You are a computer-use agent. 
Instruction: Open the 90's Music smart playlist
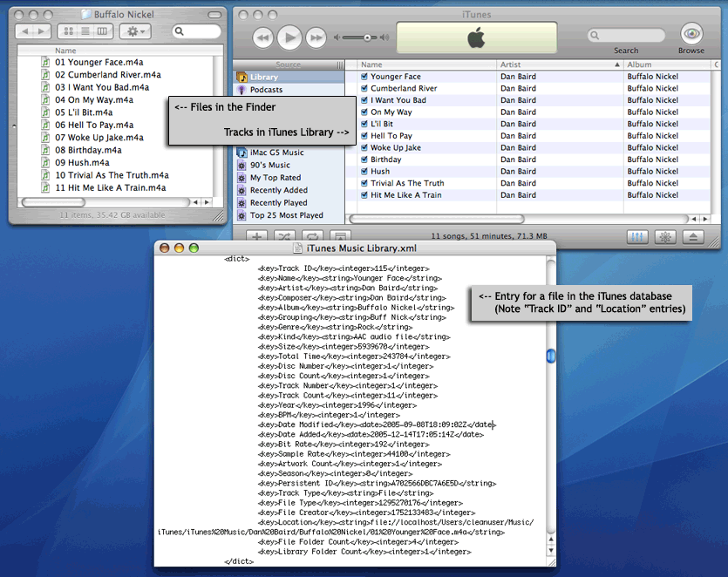pos(289,165)
